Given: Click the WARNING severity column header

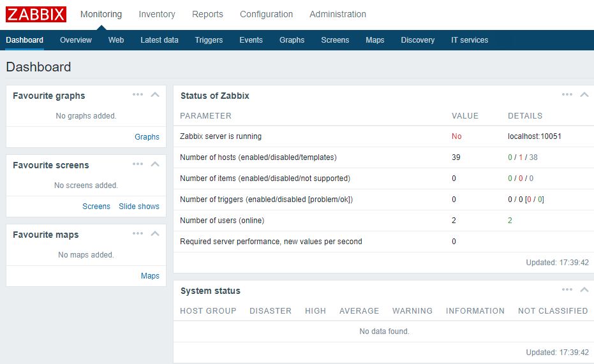Looking at the screenshot, I should click(413, 311).
